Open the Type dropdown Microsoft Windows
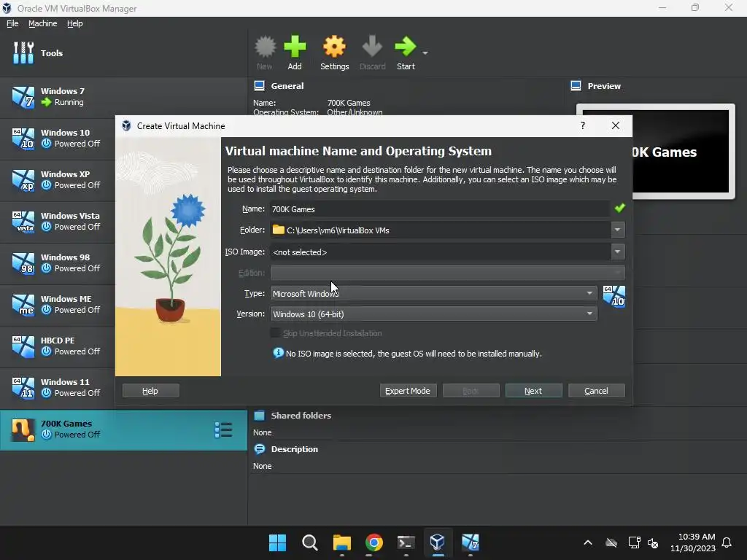The height and width of the screenshot is (560, 747). click(x=433, y=293)
